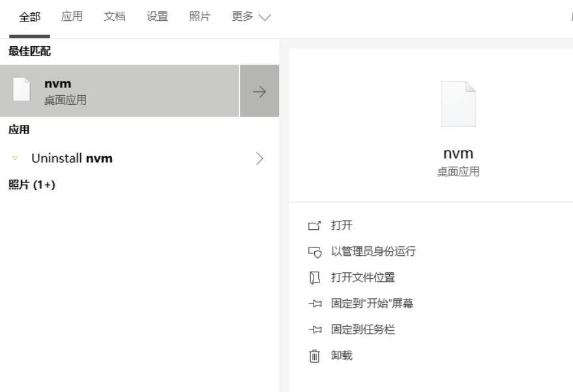This screenshot has width=573, height=392.
Task: Click the small green Uninstall nvm icon
Action: click(15, 158)
